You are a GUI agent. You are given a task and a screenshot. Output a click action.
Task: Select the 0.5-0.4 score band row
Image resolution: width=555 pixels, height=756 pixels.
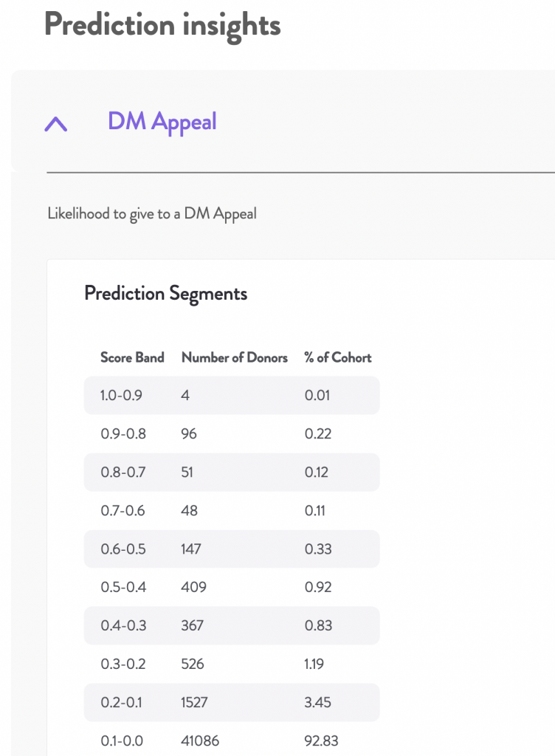pyautogui.click(x=232, y=587)
